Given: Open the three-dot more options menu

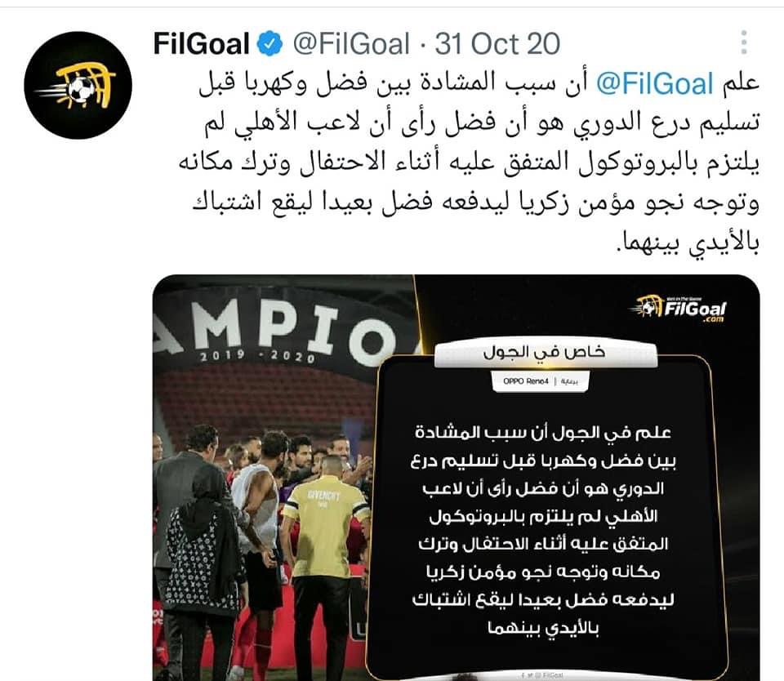Looking at the screenshot, I should pos(744,42).
